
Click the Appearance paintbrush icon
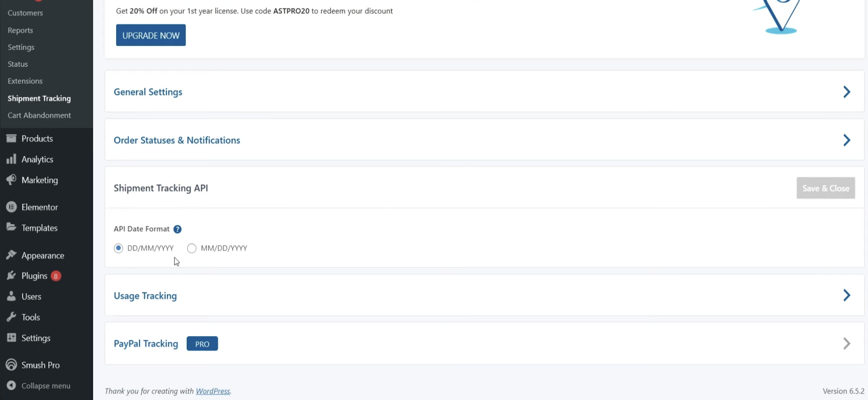pyautogui.click(x=11, y=255)
